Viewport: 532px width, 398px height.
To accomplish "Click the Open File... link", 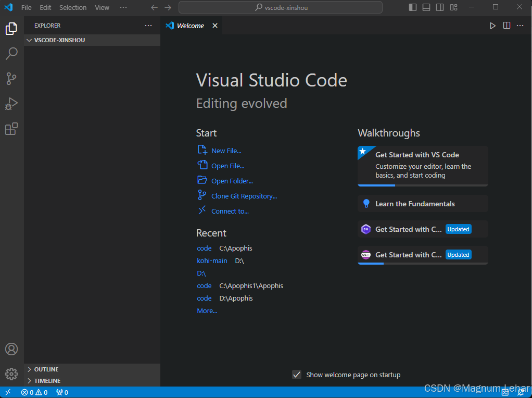I will click(228, 166).
